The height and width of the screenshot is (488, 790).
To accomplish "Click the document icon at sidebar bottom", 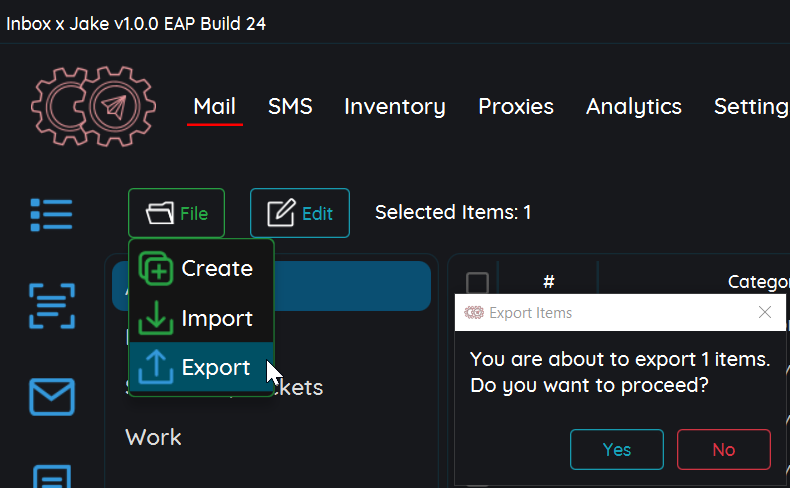I will click(51, 476).
